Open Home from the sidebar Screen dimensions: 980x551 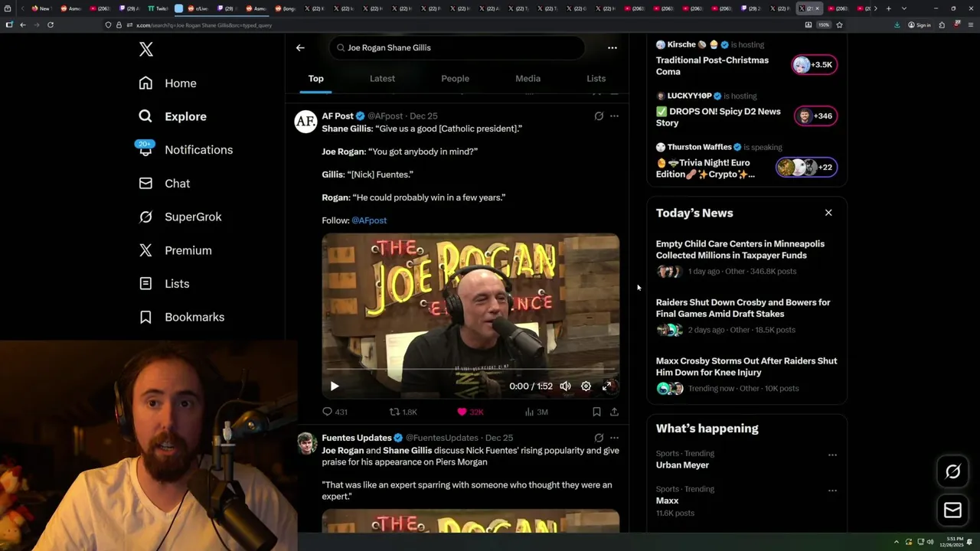pos(168,83)
